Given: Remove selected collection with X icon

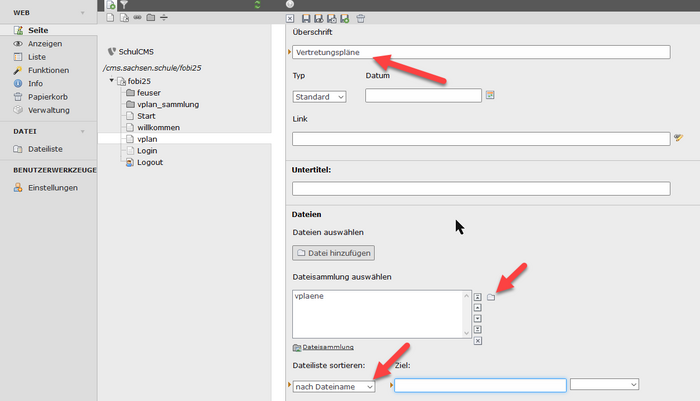Looking at the screenshot, I should pos(478,340).
